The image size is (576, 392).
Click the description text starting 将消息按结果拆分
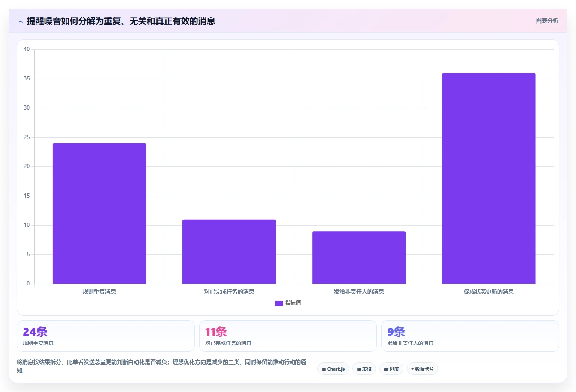click(x=161, y=366)
